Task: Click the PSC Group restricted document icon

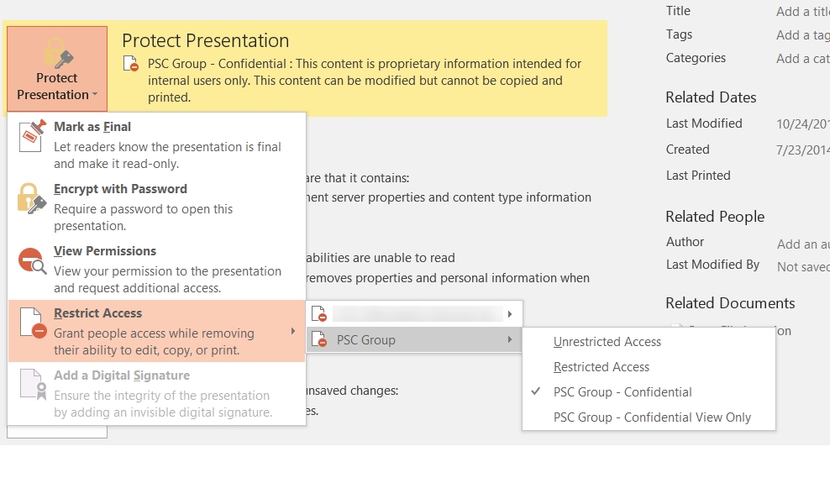Action: click(318, 339)
